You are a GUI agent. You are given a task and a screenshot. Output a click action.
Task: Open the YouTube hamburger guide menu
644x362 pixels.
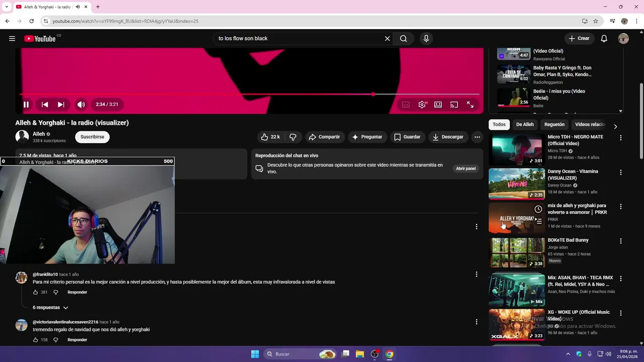[12, 38]
